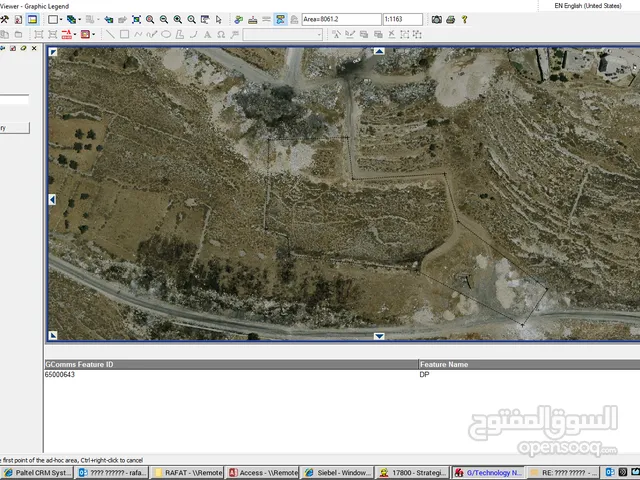Switch to Paltel CRM System taskbar window
This screenshot has width=640, height=480.
click(37, 472)
